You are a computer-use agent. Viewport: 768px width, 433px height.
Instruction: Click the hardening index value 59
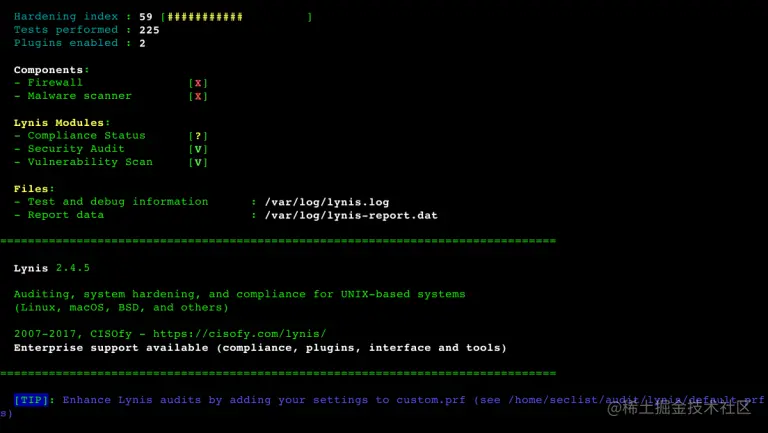pos(145,17)
